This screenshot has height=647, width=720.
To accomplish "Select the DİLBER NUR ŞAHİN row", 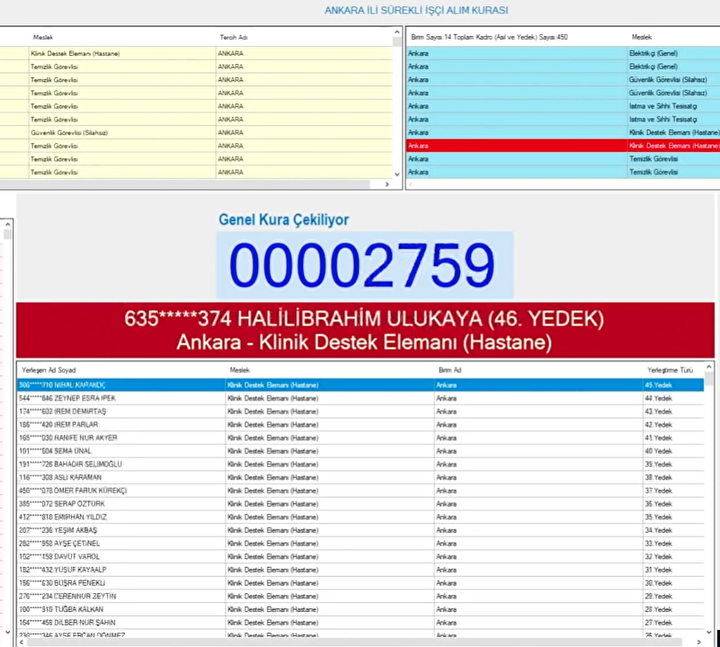I will (x=360, y=623).
